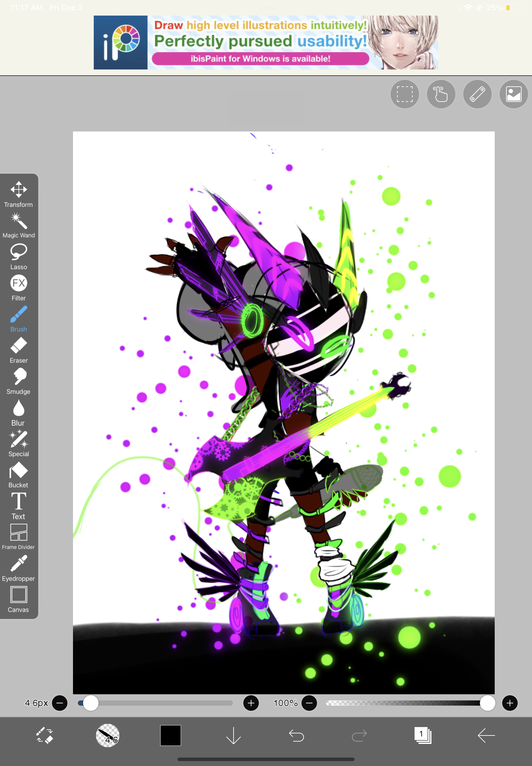Pick the Eraser tool
532x766 pixels.
coord(18,350)
